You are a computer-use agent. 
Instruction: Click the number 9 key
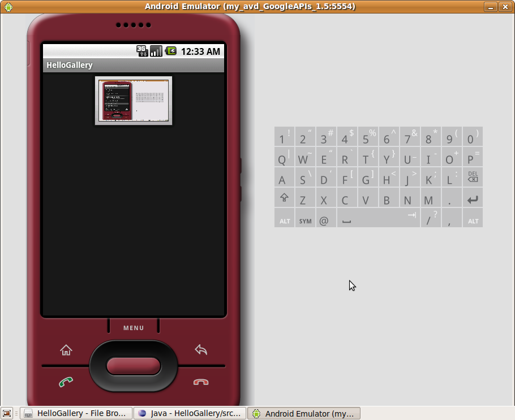click(452, 136)
